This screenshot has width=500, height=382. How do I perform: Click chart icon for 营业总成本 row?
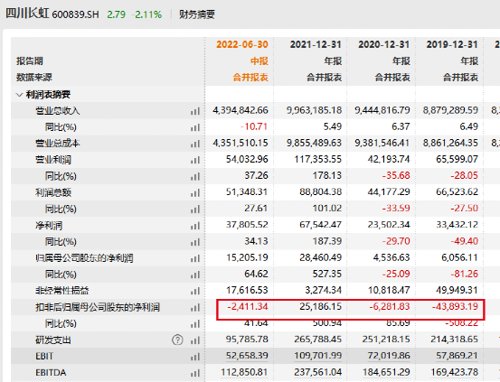[x=195, y=144]
